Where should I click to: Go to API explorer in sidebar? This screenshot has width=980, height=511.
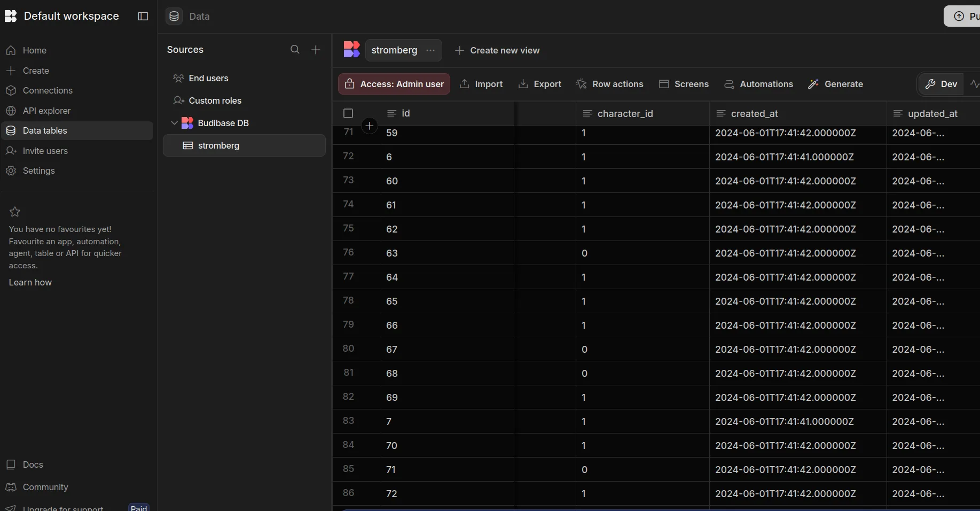(46, 111)
